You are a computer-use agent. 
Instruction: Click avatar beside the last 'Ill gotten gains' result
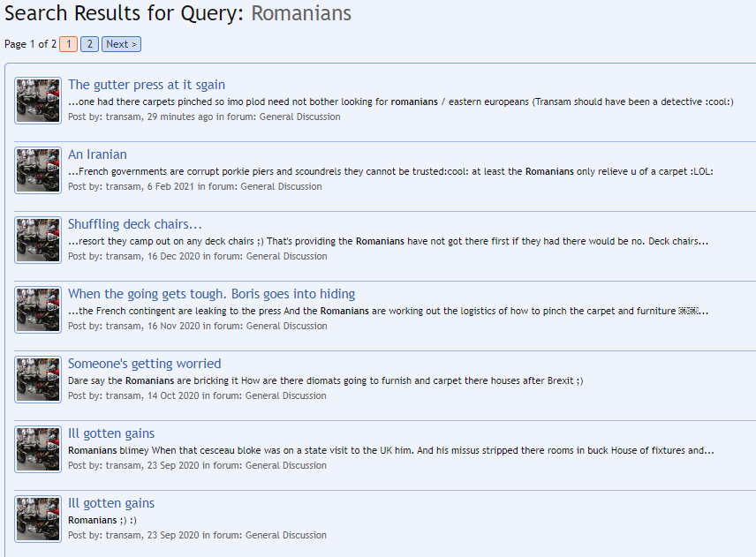tap(38, 519)
